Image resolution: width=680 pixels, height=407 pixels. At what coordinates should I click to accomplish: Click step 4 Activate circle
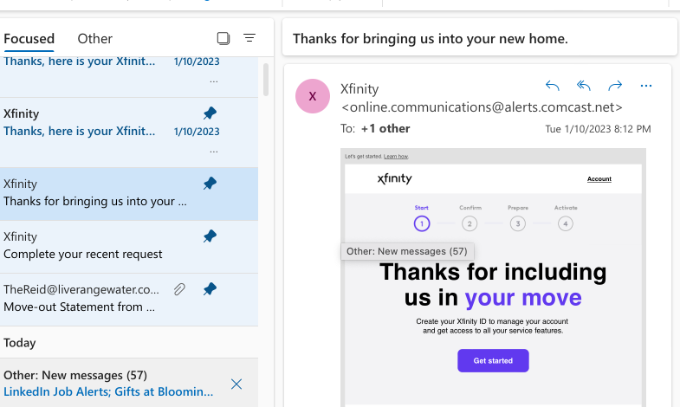pyautogui.click(x=566, y=224)
